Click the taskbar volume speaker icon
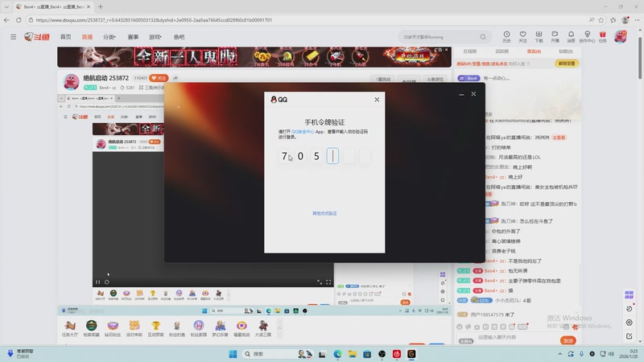Image resolution: width=644 pixels, height=362 pixels. pos(611,354)
